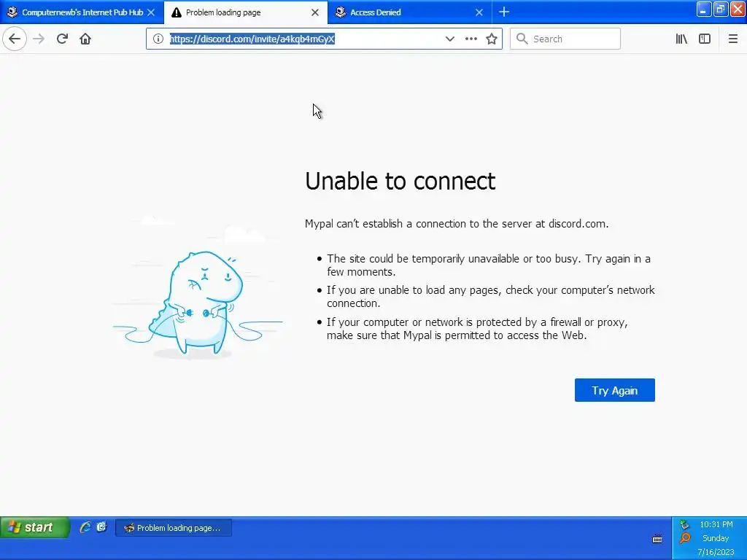Close the Access Denied tab
The image size is (747, 560).
pos(479,12)
